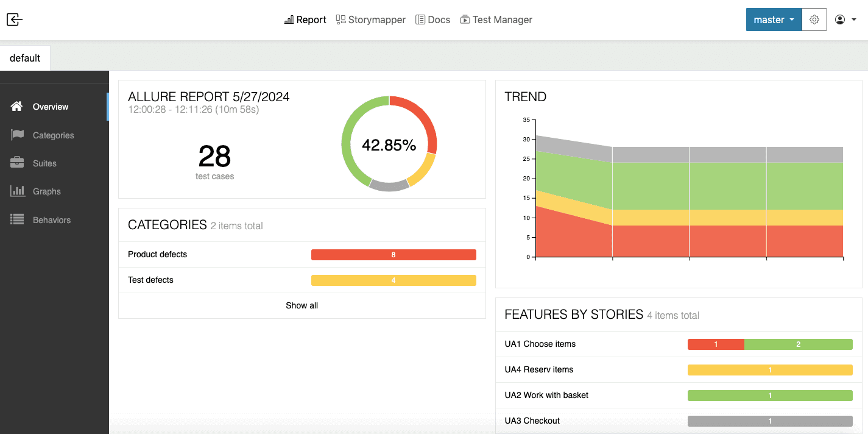Image resolution: width=868 pixels, height=434 pixels.
Task: Open the Product defects category row
Action: (302, 254)
